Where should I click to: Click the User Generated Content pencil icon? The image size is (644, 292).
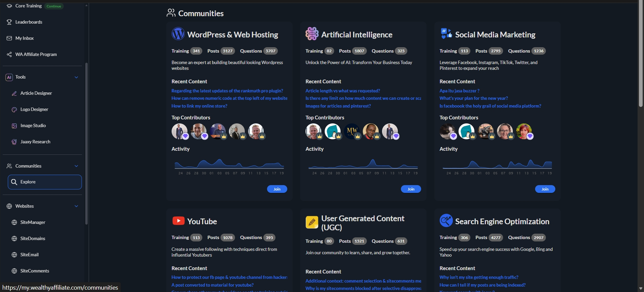[x=312, y=223]
